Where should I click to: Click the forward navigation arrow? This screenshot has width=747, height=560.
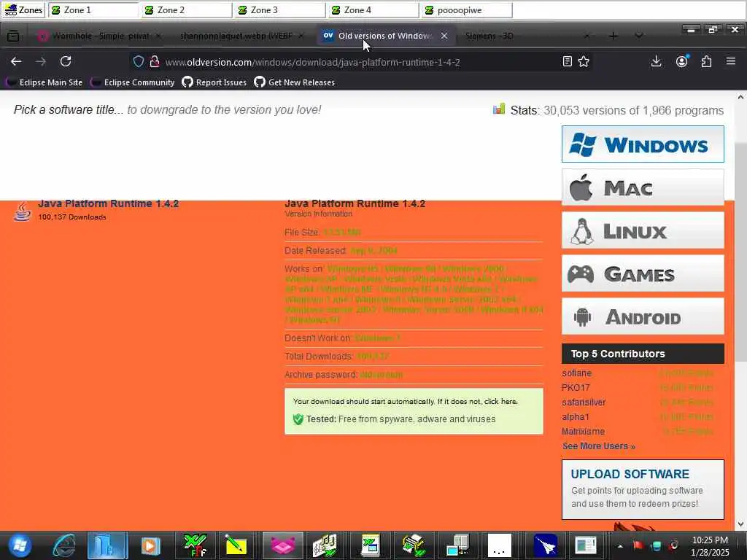[x=41, y=61]
